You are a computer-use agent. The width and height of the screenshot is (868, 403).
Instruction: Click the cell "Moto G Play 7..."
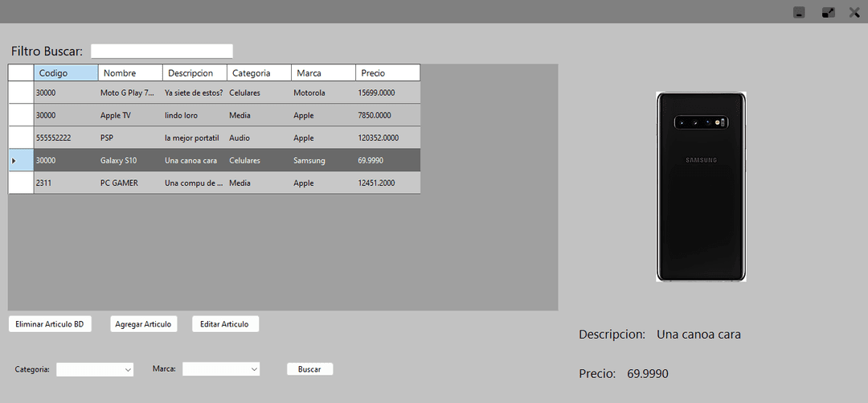[131, 93]
